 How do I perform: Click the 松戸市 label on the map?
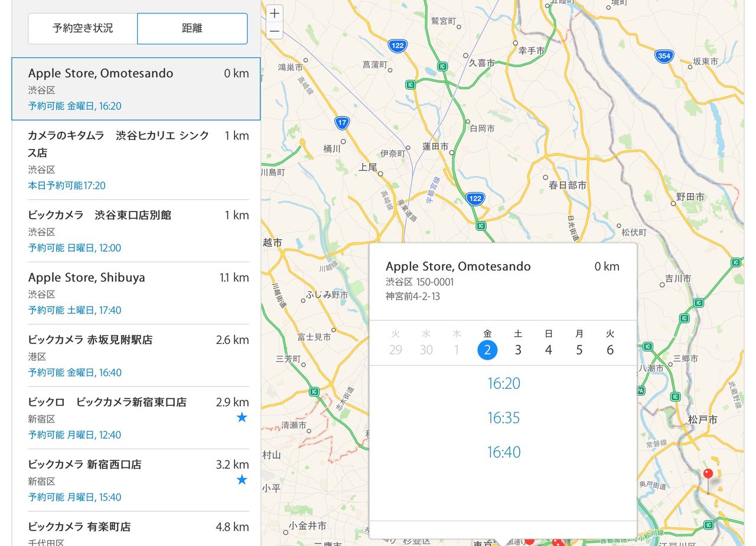click(x=703, y=420)
